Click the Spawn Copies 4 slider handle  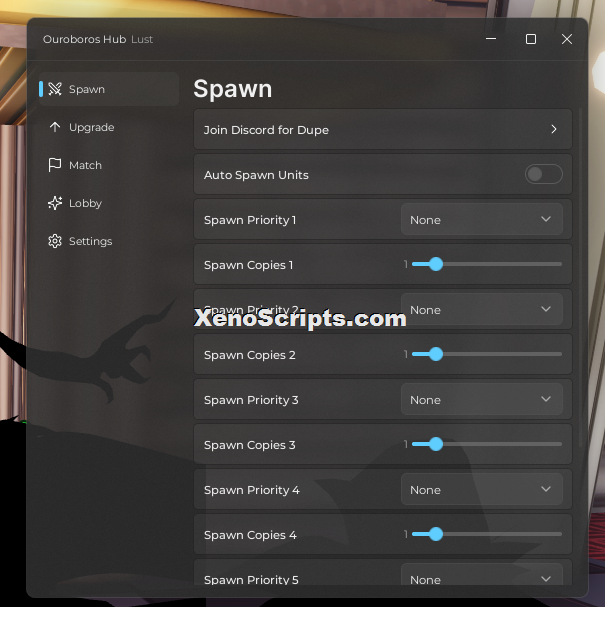[x=436, y=534]
